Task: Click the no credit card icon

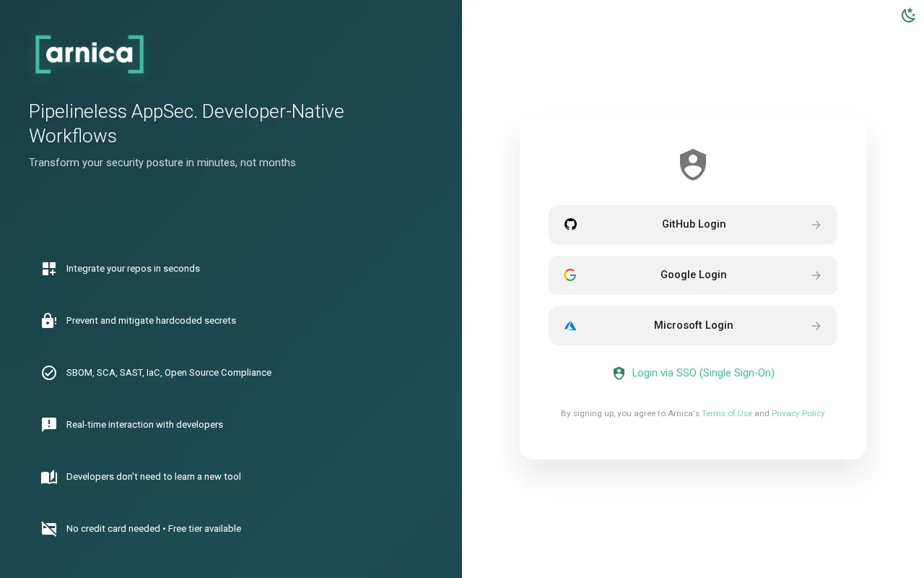Action: (x=49, y=529)
